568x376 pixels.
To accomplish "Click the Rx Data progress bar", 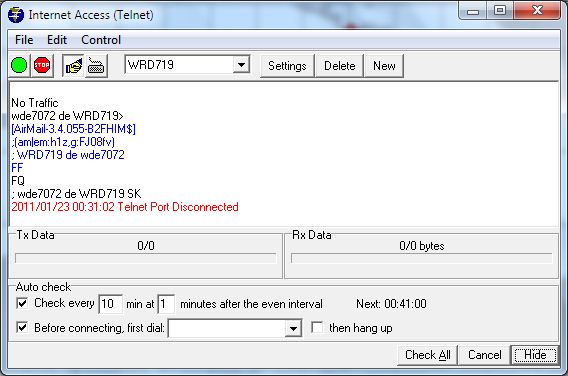I will click(422, 258).
